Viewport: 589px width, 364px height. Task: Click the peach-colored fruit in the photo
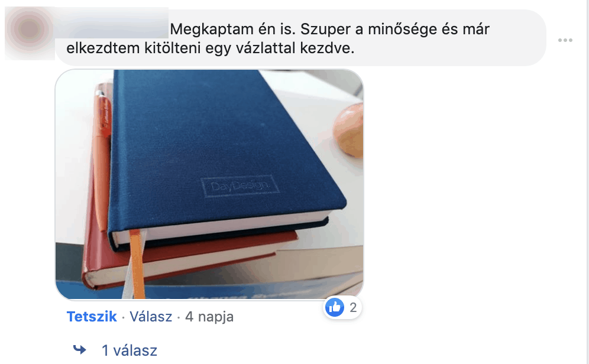pyautogui.click(x=348, y=130)
